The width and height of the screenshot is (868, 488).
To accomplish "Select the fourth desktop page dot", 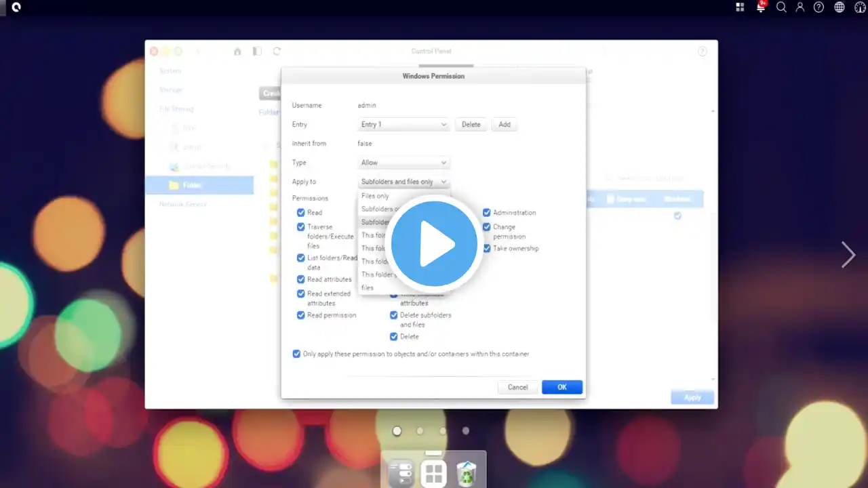I will pos(466,430).
